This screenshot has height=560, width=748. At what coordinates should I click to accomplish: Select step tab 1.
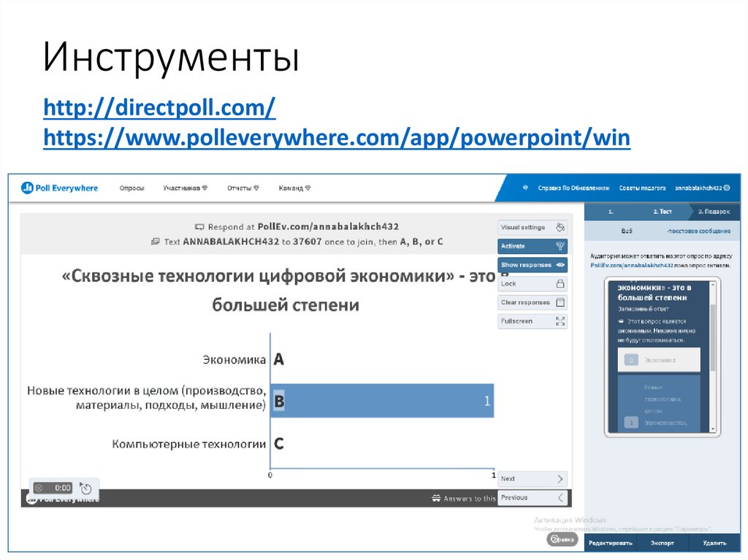[611, 211]
